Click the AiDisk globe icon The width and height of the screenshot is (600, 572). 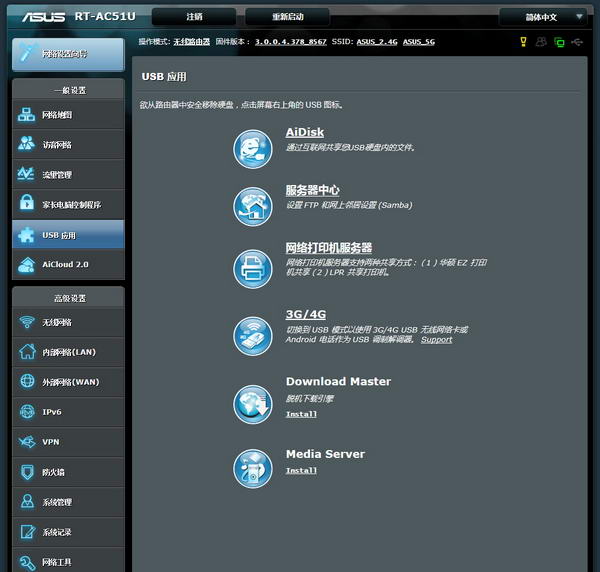pos(253,149)
